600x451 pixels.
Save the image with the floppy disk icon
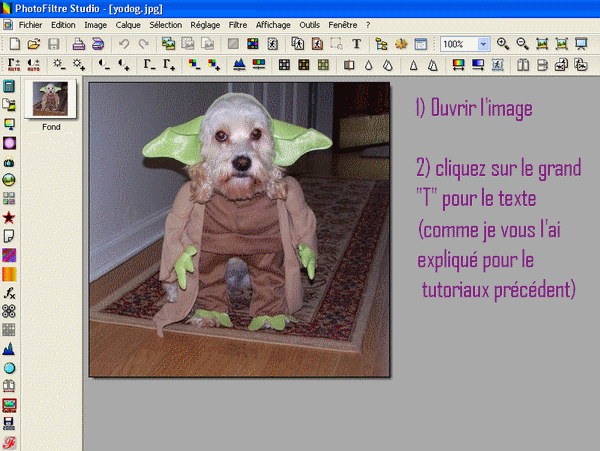53,44
